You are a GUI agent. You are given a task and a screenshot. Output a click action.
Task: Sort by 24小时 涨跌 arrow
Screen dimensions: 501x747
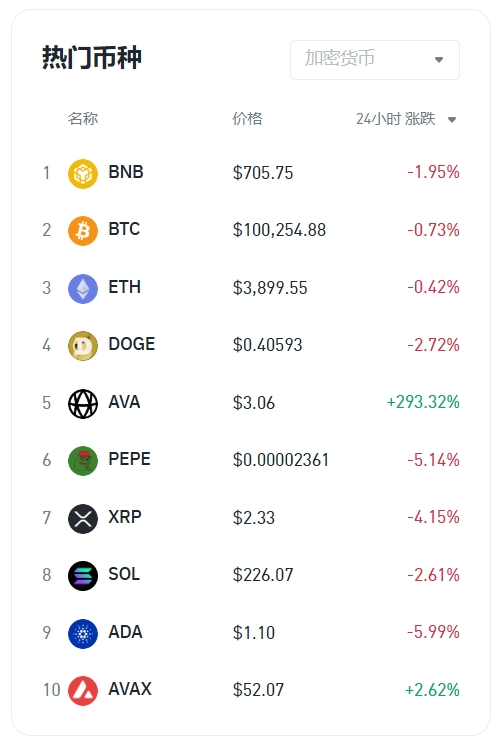point(452,120)
